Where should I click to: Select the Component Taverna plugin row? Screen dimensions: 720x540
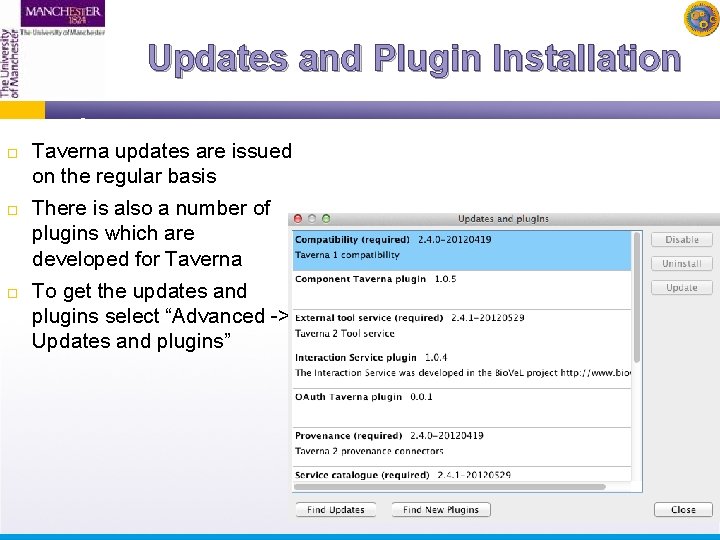coord(462,290)
